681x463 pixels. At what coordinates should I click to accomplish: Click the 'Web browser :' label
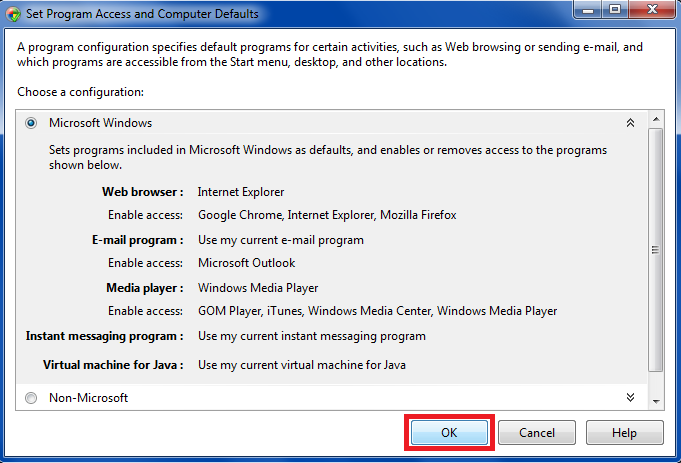pyautogui.click(x=142, y=192)
